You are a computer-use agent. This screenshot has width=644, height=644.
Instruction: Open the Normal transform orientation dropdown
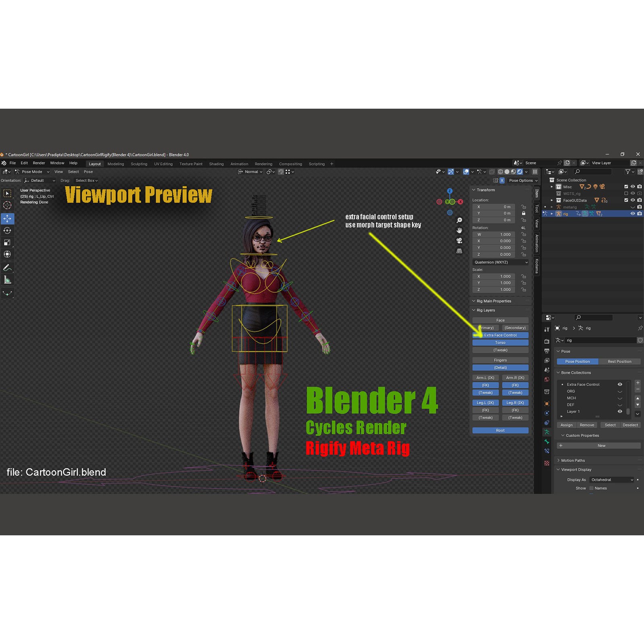tap(250, 172)
